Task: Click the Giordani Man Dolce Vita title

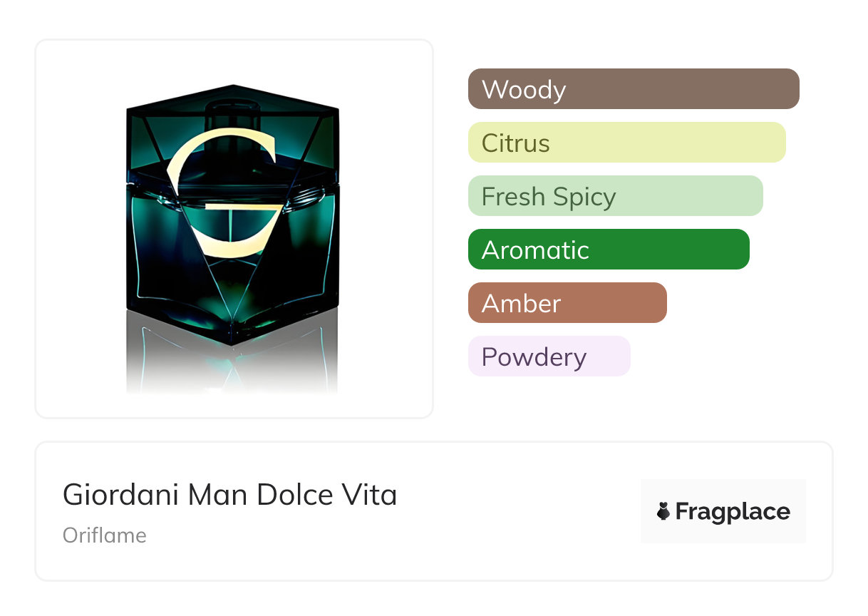Action: click(229, 495)
